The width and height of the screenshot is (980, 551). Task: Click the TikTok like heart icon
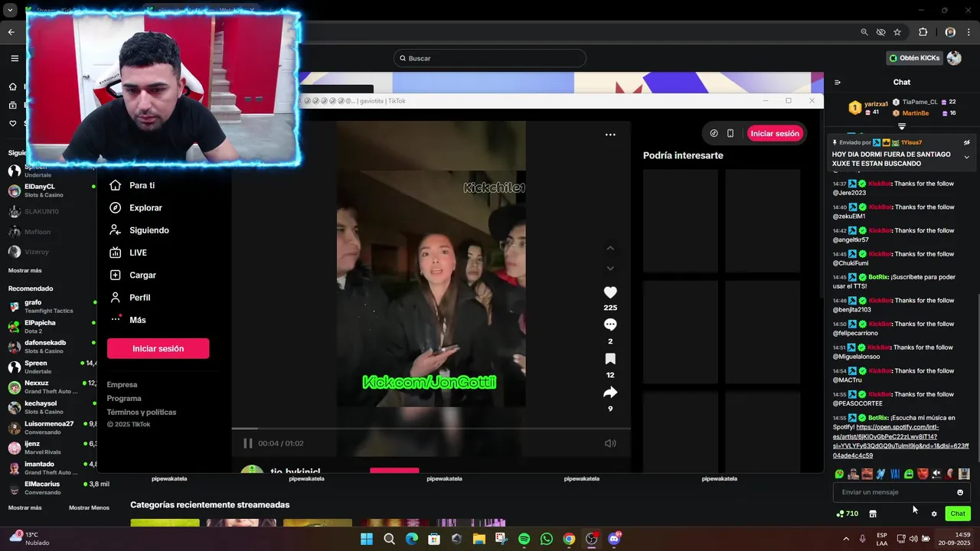point(610,292)
